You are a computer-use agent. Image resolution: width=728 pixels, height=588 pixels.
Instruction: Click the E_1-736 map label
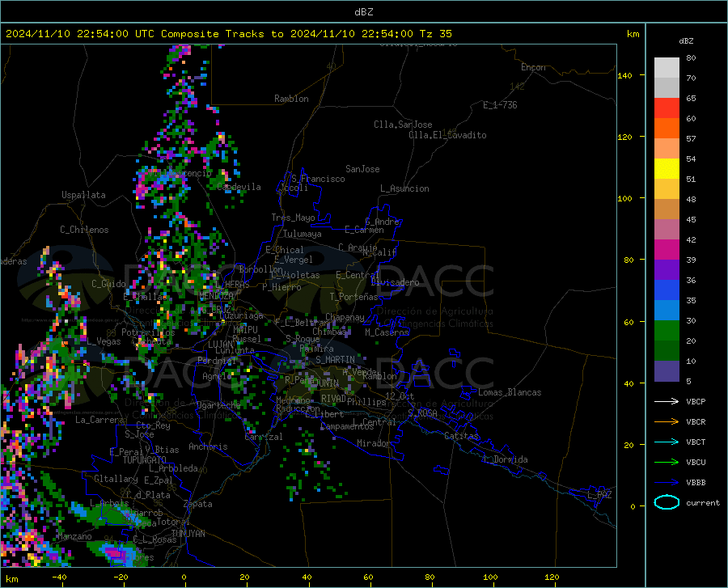pos(500,105)
